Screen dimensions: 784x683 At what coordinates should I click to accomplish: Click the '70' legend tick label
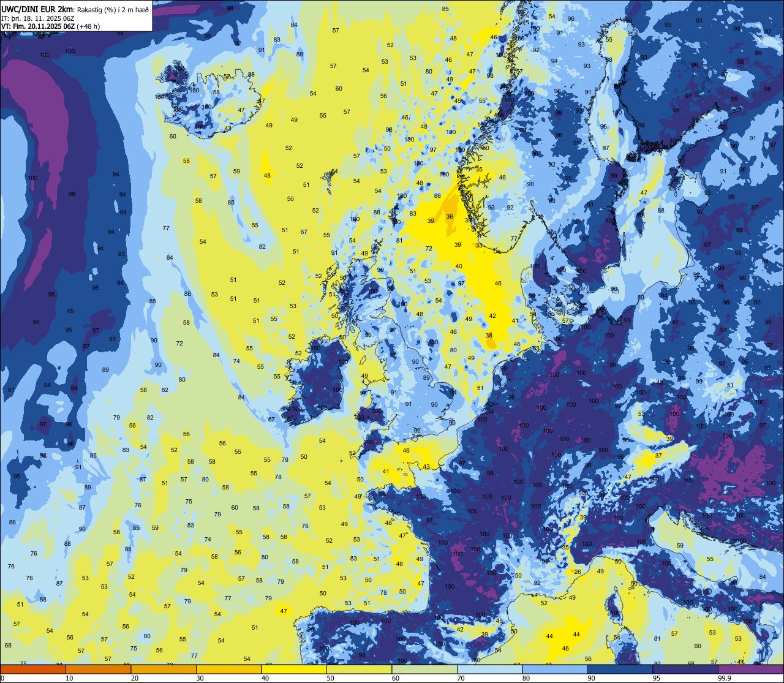461,678
